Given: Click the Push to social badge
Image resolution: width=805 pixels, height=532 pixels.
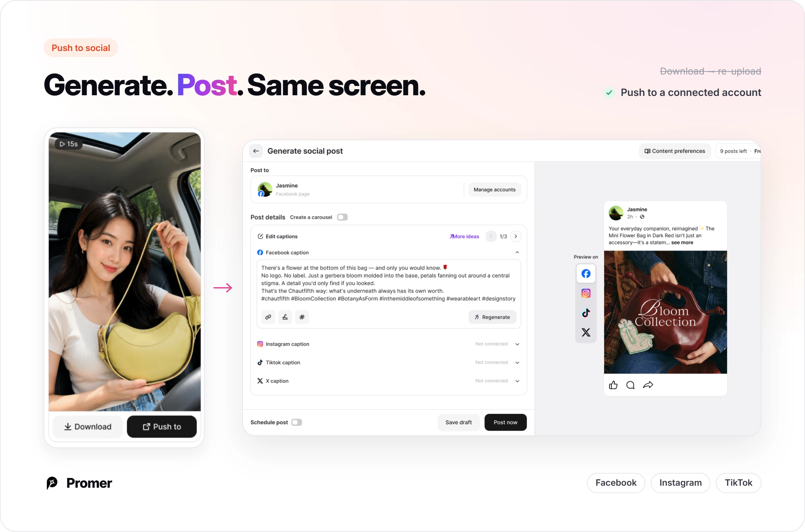Looking at the screenshot, I should click(x=81, y=48).
